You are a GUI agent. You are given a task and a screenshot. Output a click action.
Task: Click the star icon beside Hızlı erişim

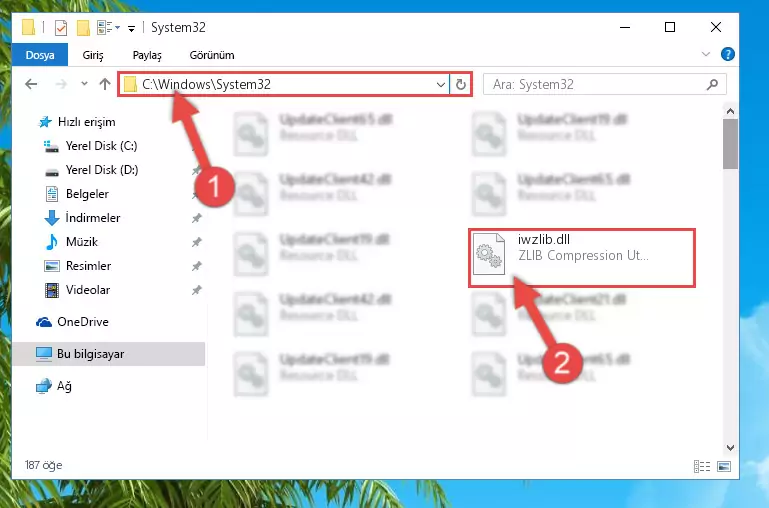coord(45,122)
